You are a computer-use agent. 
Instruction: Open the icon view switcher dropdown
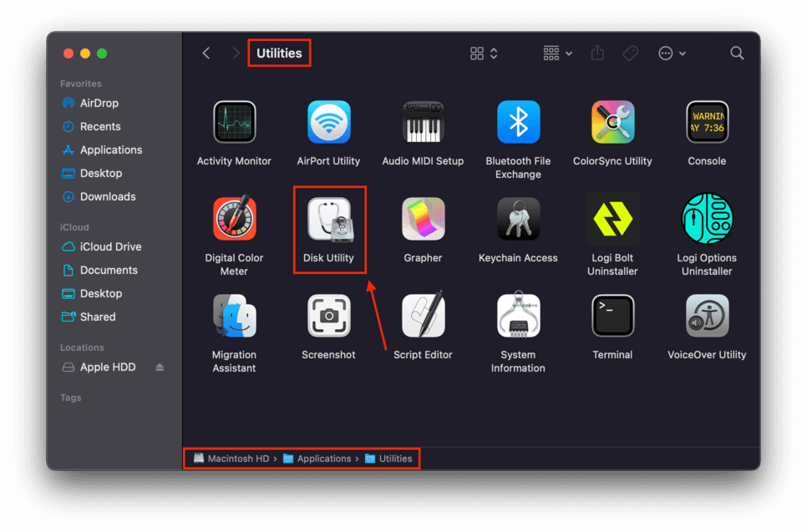click(x=484, y=53)
